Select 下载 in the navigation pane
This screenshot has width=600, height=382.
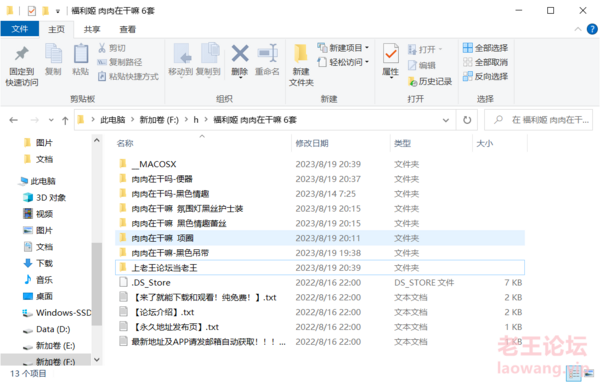[x=38, y=263]
